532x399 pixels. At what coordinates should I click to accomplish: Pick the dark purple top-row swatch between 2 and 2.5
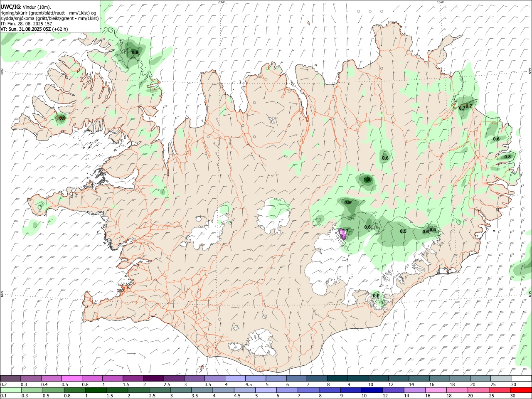pyautogui.click(x=153, y=379)
